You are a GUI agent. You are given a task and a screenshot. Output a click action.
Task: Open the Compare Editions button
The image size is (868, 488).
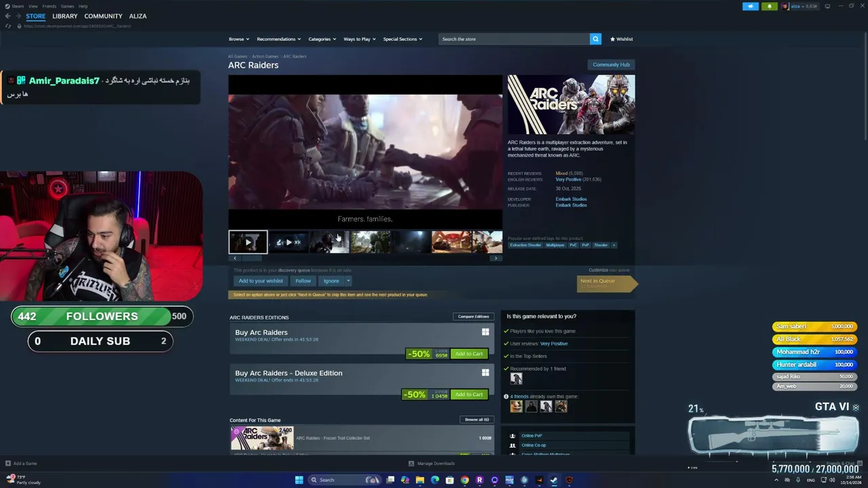coord(473,317)
